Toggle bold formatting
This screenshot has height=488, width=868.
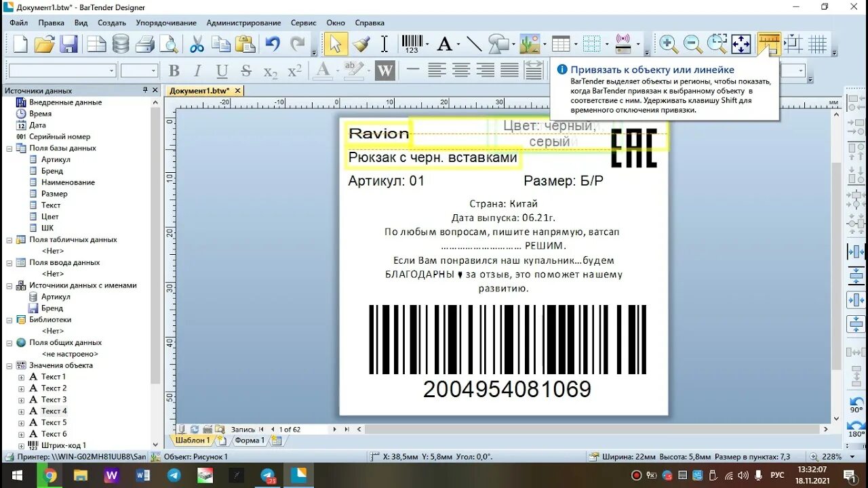point(174,70)
